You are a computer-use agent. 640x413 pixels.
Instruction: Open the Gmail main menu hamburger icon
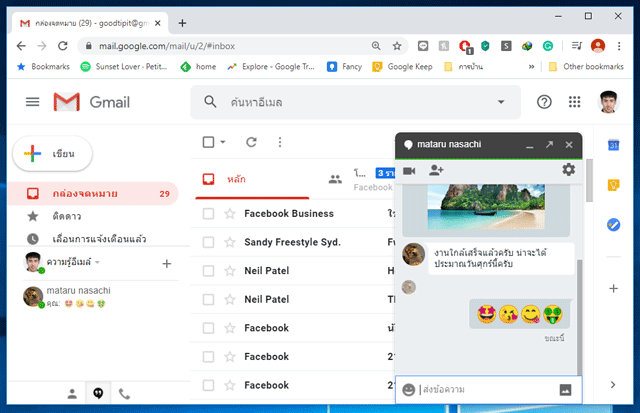pos(33,102)
